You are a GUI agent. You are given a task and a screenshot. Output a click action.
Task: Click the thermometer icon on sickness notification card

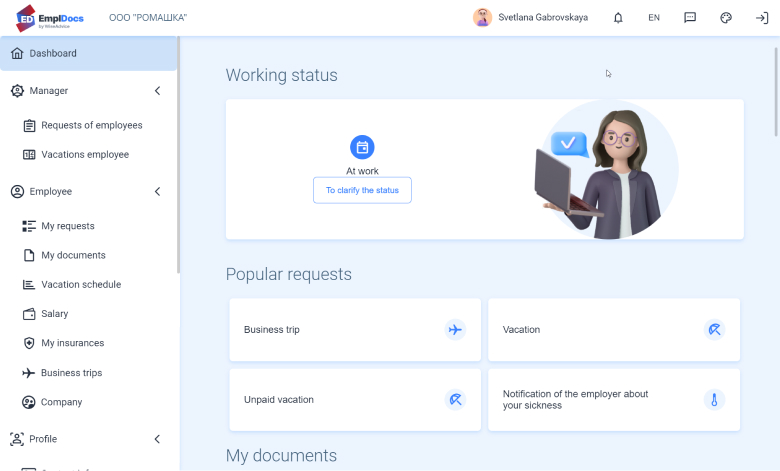714,400
